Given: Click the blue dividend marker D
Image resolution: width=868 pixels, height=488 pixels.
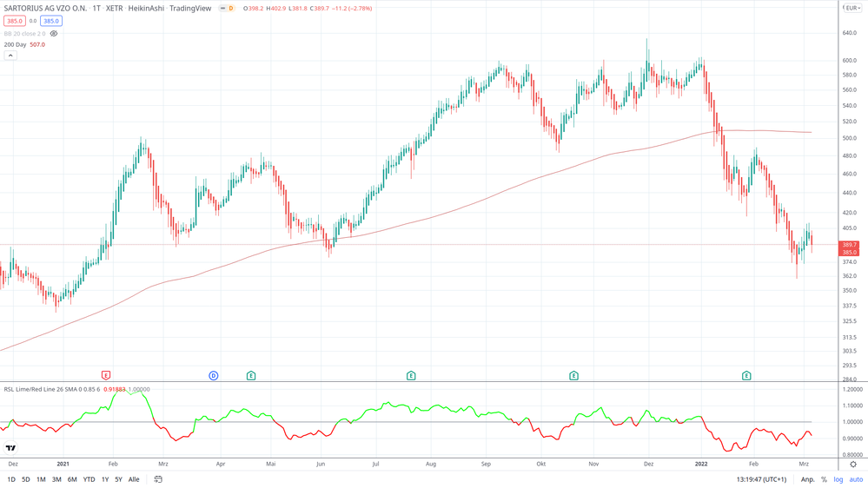Looking at the screenshot, I should pyautogui.click(x=213, y=376).
